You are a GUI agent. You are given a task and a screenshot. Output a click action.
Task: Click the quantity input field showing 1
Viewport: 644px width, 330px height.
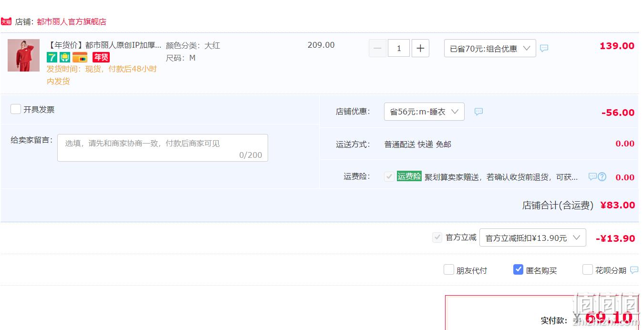tap(399, 48)
